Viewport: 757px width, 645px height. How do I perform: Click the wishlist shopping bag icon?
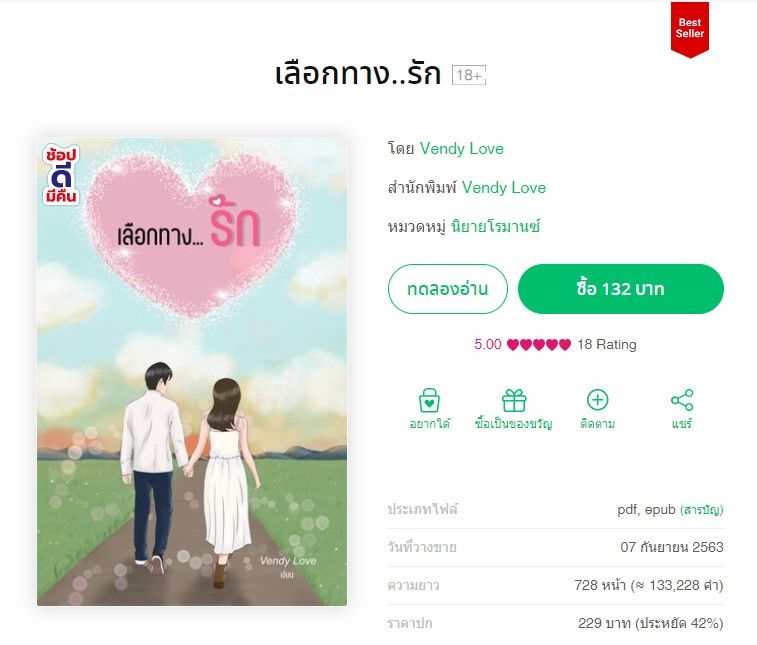click(x=429, y=400)
